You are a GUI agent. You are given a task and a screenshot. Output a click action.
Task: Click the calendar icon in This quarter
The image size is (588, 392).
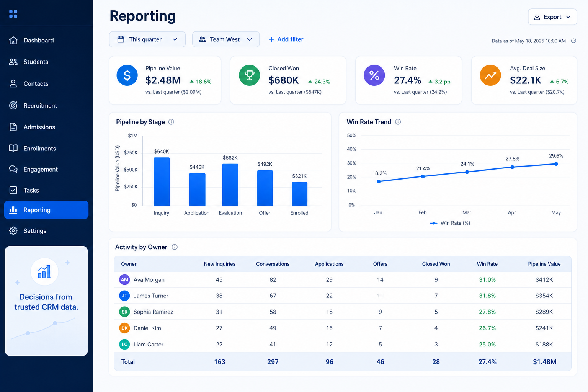pyautogui.click(x=121, y=39)
